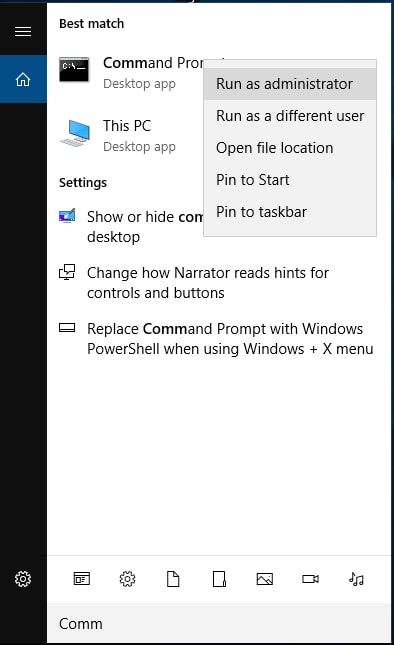Image resolution: width=394 pixels, height=645 pixels.
Task: Filter search results by Apps
Action: (x=81, y=579)
